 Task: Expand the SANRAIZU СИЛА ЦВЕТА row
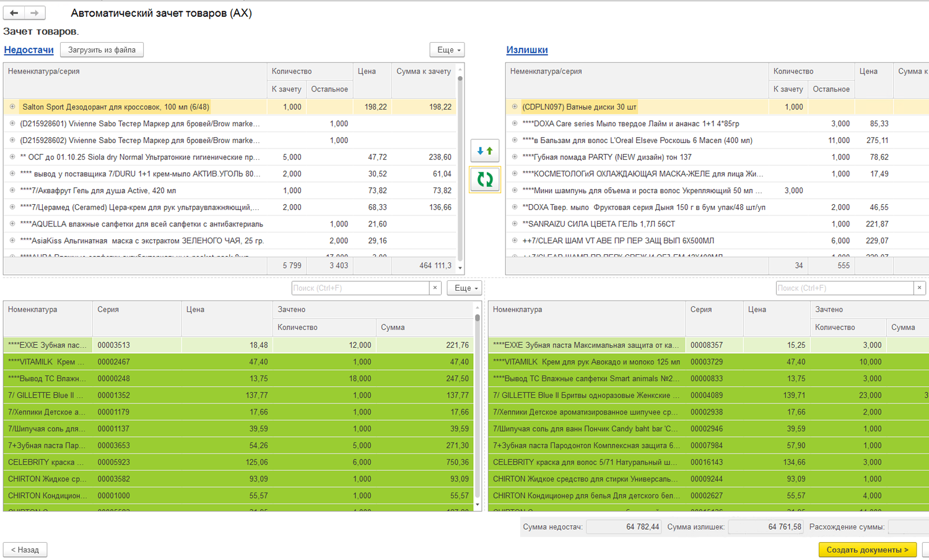point(515,224)
